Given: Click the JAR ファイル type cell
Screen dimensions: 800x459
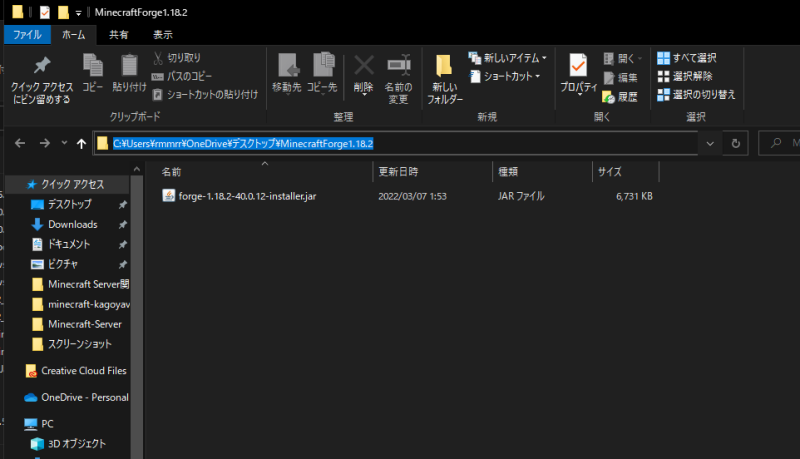Looking at the screenshot, I should click(x=521, y=196).
